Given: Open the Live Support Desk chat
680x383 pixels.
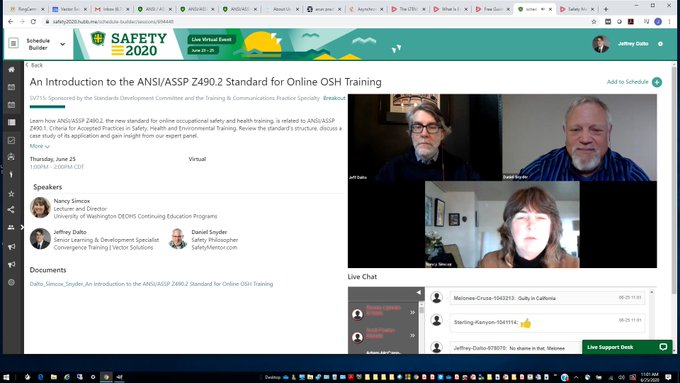Looking at the screenshot, I should 627,347.
